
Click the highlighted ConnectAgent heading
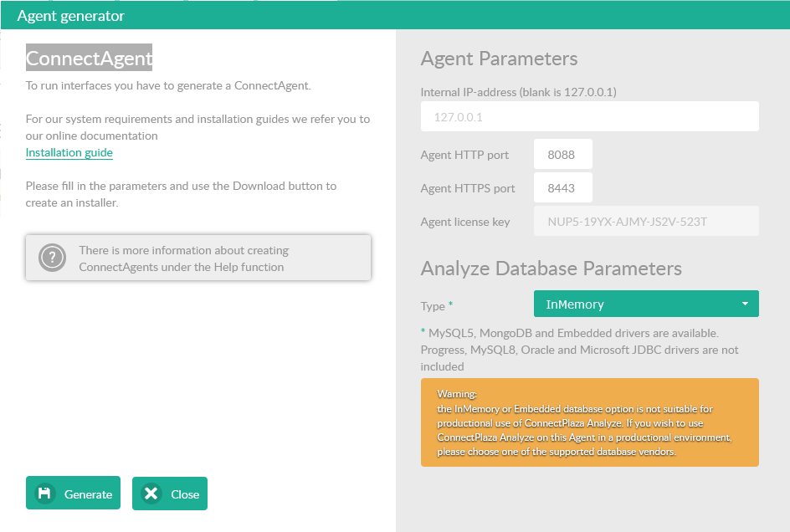[x=90, y=59]
